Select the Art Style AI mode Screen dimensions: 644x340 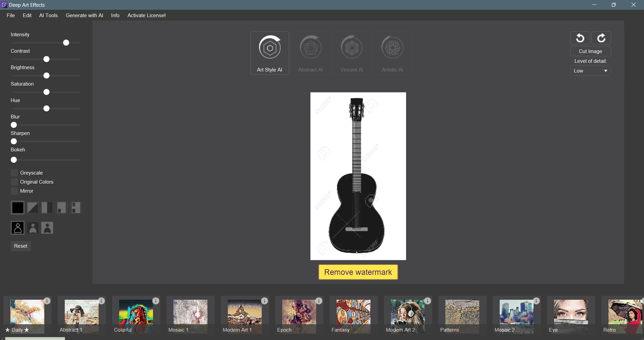pyautogui.click(x=270, y=53)
